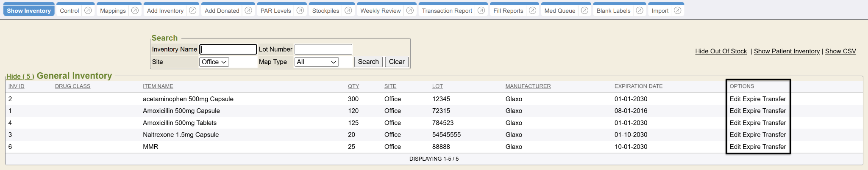Click into the Inventory Name text field
This screenshot has height=170, width=868.
point(228,49)
